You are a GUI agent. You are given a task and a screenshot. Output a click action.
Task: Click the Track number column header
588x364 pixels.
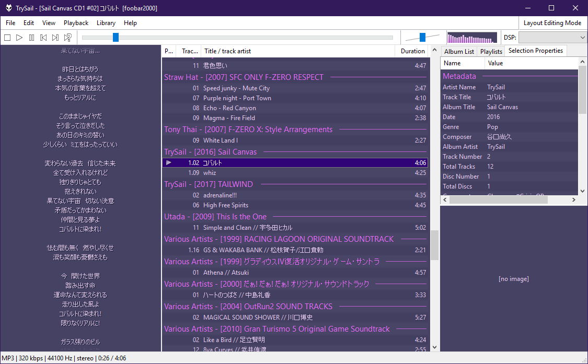190,51
